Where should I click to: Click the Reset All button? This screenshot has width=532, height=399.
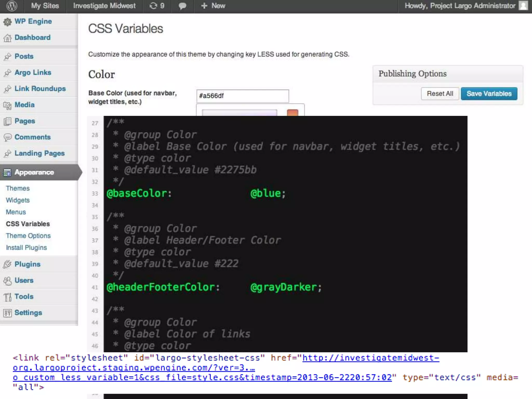click(x=440, y=94)
